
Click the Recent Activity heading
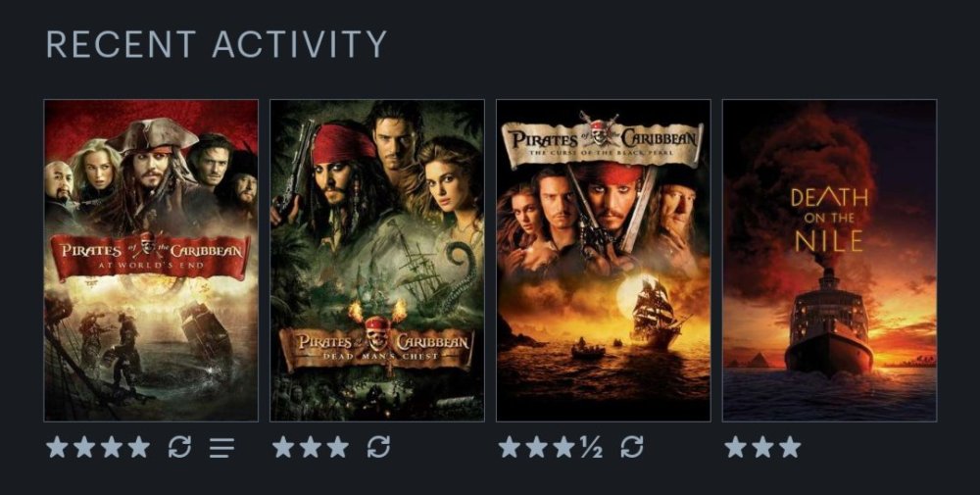pyautogui.click(x=217, y=44)
